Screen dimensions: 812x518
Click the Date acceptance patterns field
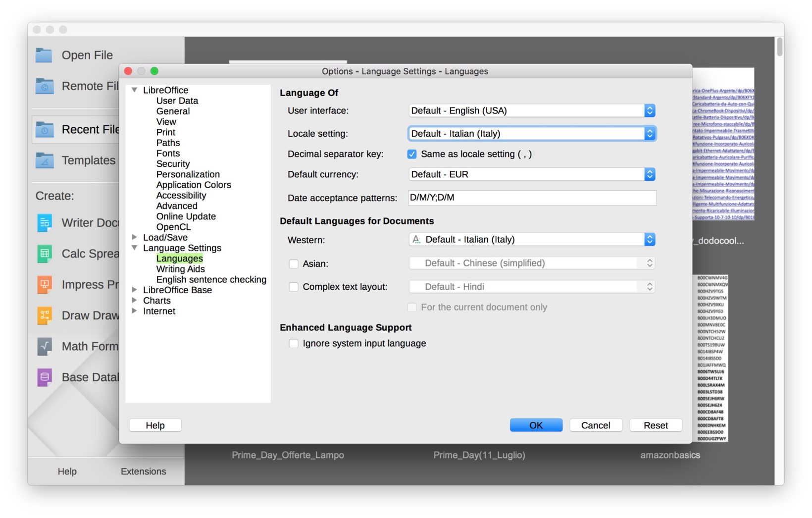pyautogui.click(x=532, y=198)
